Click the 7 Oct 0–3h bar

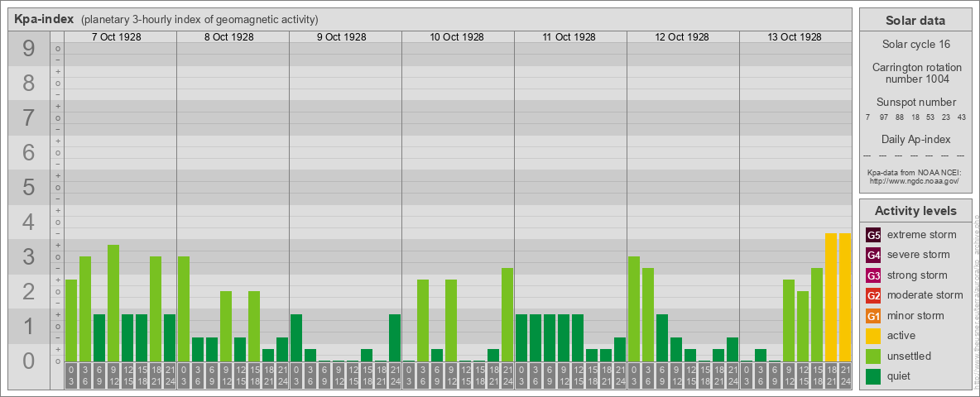click(x=71, y=320)
